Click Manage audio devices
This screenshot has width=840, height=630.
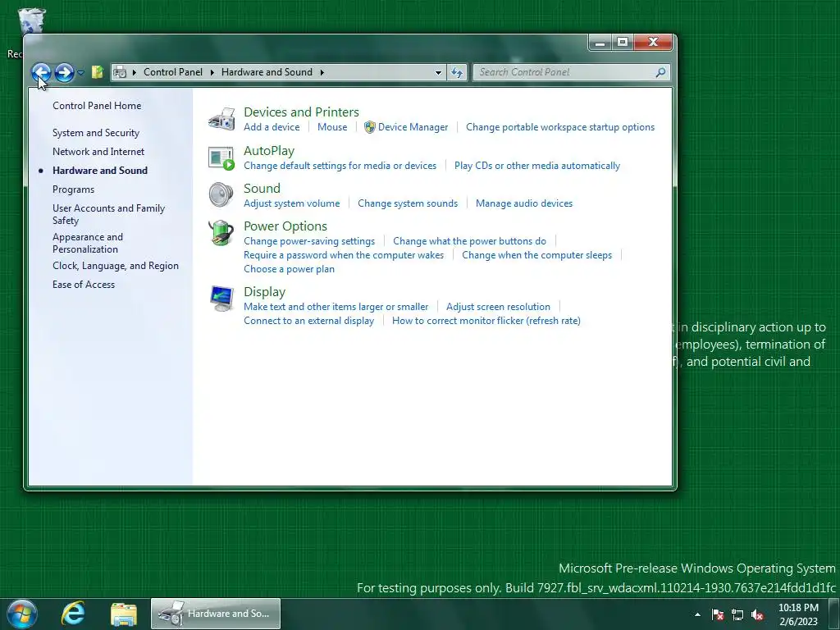pyautogui.click(x=524, y=203)
